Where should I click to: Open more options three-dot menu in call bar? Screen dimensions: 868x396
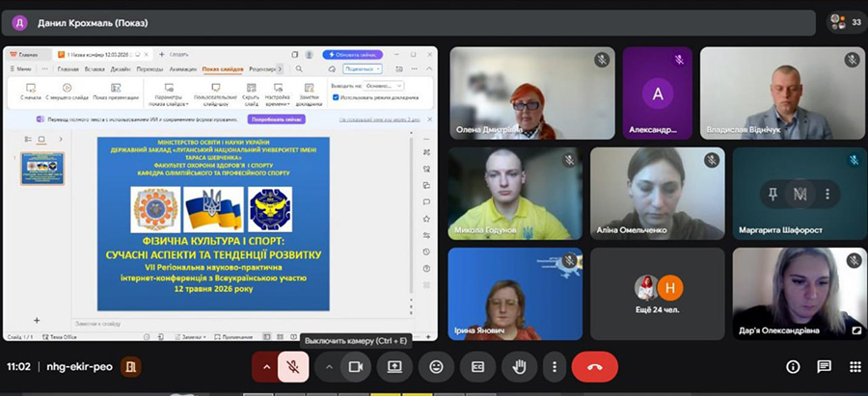pos(555,367)
